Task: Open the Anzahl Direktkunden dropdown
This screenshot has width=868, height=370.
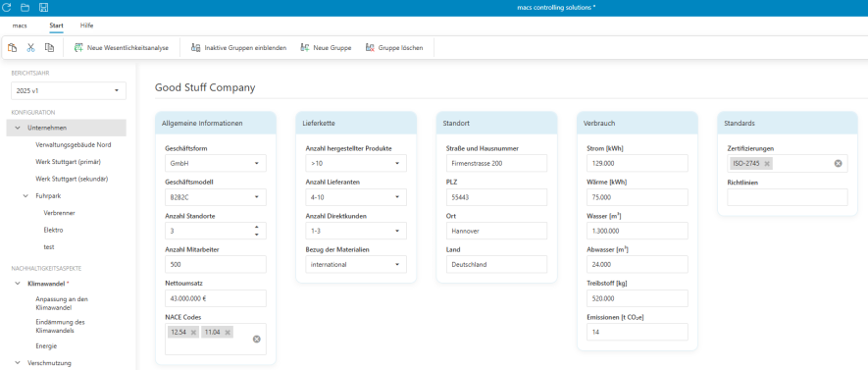Action: tap(356, 231)
